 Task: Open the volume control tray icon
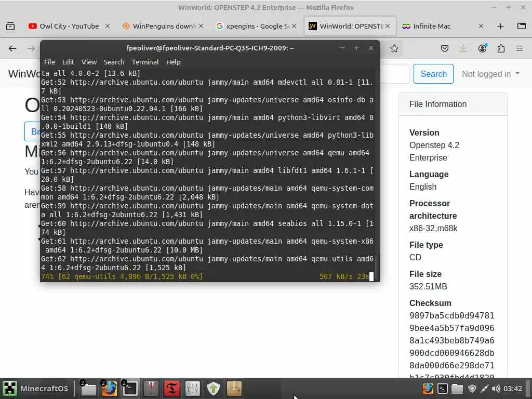496,389
